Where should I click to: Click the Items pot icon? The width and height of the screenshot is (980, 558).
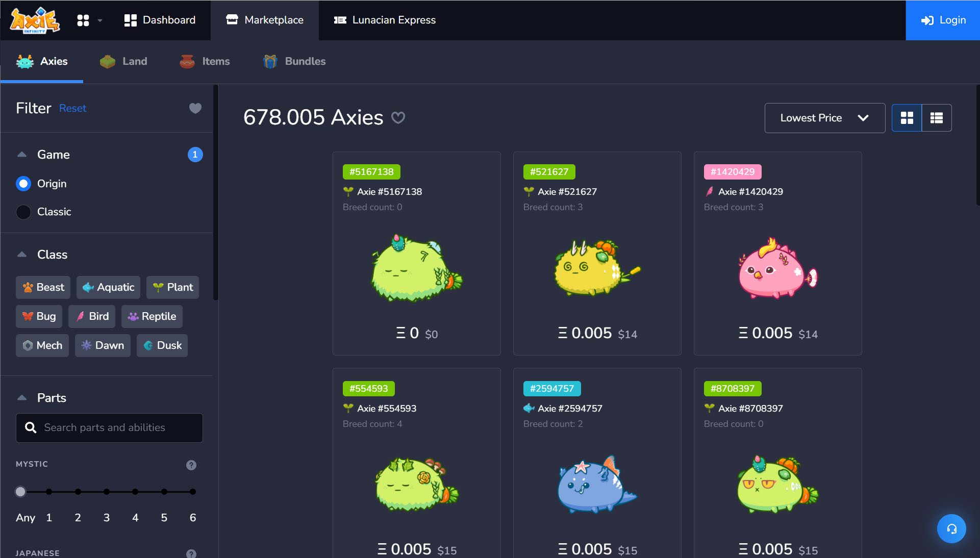[x=187, y=61]
